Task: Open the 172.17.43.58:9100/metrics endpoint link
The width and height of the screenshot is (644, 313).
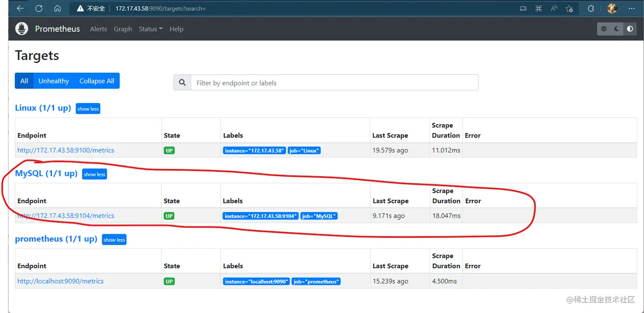Action: point(66,150)
